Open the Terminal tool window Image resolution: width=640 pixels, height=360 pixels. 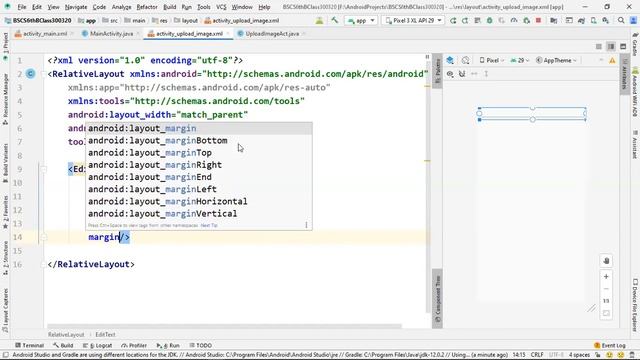pos(29,345)
